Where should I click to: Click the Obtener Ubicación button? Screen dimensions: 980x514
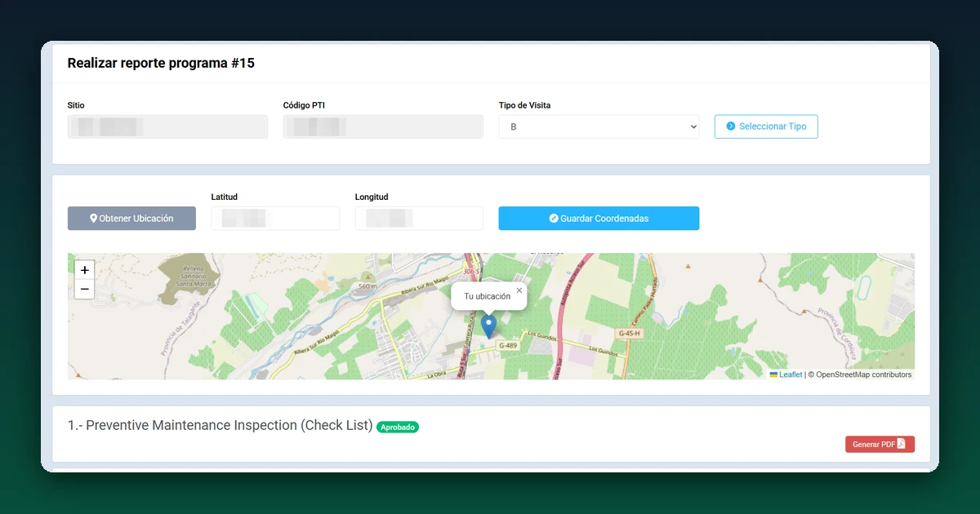coord(131,219)
